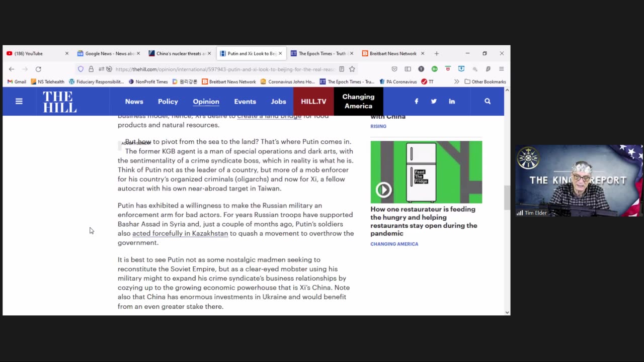Screen dimensions: 644x362
Task: Click scrollbar down arrow
Action: 507,312
